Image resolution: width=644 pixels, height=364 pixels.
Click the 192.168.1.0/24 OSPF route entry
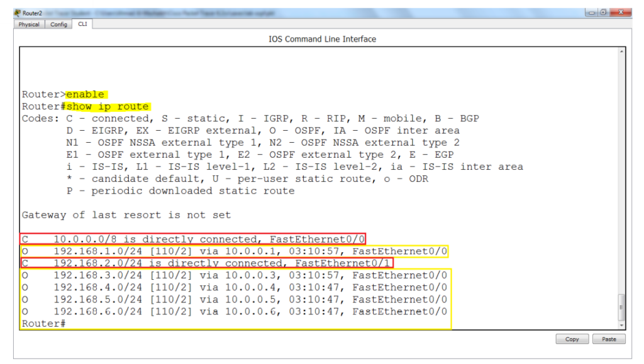point(234,251)
